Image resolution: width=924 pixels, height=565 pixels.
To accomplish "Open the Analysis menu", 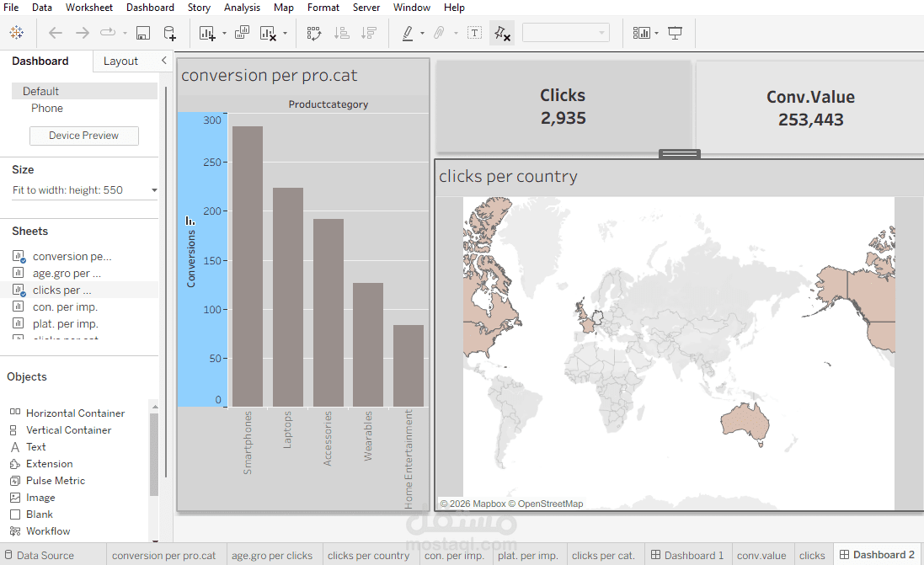I will click(x=242, y=8).
